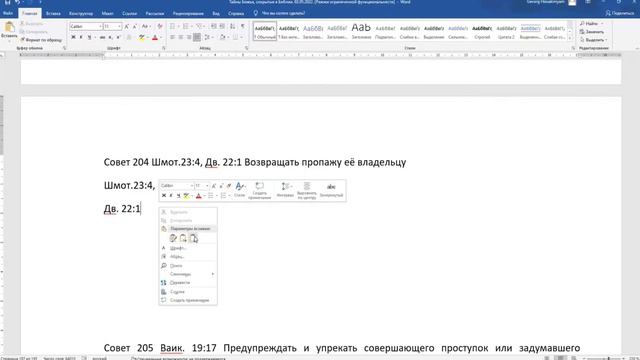Open text effects in the ribbon font group

(129, 38)
